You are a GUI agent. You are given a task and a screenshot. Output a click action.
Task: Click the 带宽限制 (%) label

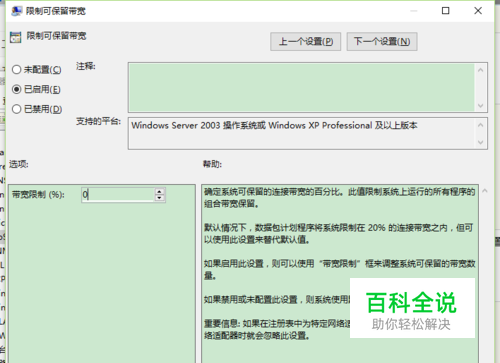pyautogui.click(x=38, y=194)
